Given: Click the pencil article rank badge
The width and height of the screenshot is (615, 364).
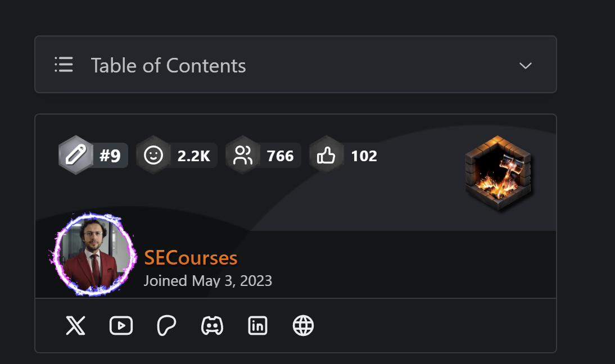Looking at the screenshot, I should click(76, 155).
